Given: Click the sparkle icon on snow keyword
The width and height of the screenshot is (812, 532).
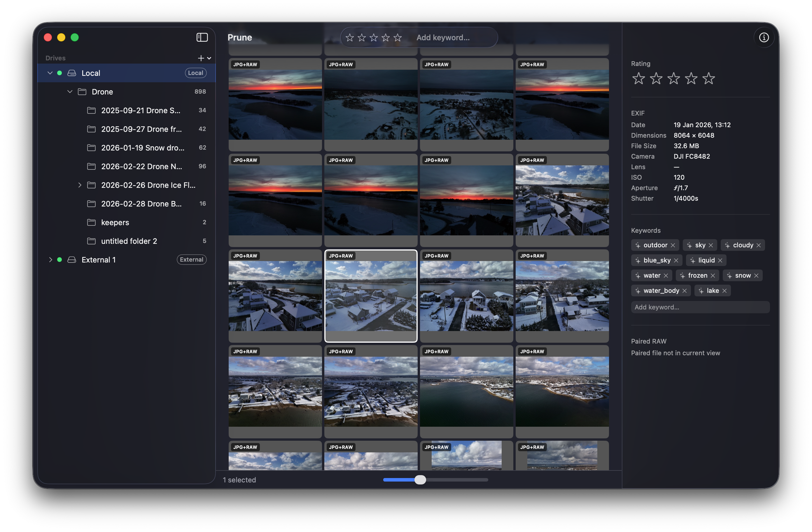Looking at the screenshot, I should (x=729, y=276).
